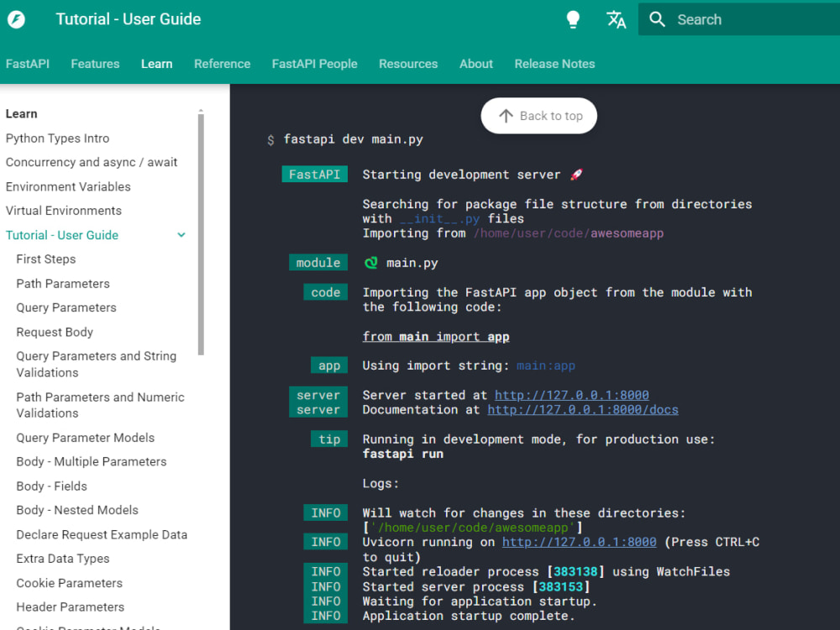The image size is (840, 630).
Task: Open Request Body in sidebar
Action: coord(55,332)
